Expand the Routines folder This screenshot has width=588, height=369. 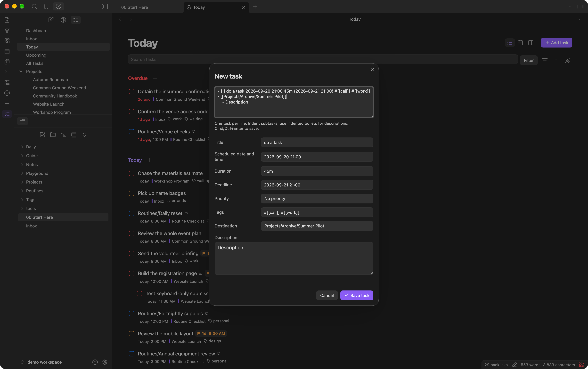click(x=22, y=191)
